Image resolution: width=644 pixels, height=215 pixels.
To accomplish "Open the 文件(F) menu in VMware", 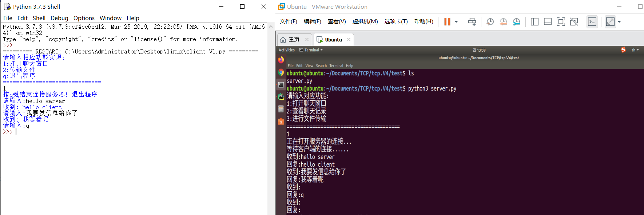I will [x=288, y=21].
